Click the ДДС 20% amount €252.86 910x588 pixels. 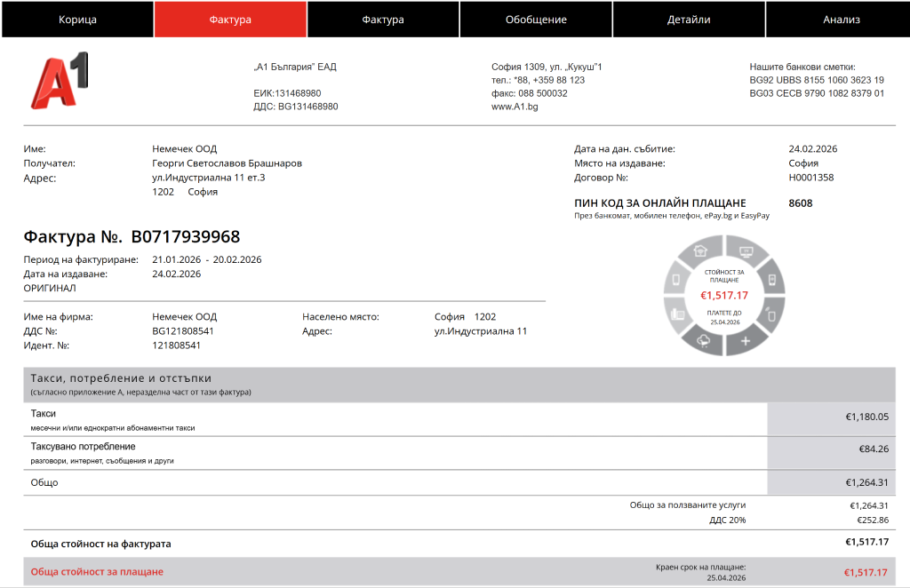[x=873, y=520]
